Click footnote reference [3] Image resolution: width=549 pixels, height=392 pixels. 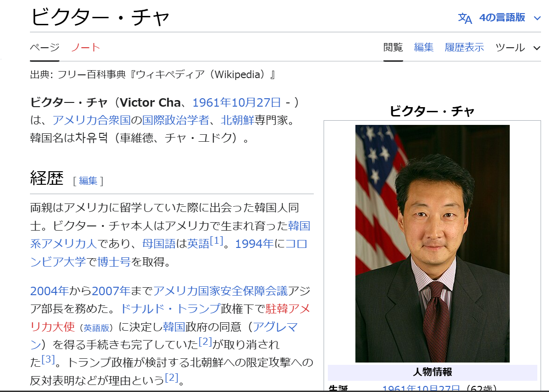pos(48,359)
